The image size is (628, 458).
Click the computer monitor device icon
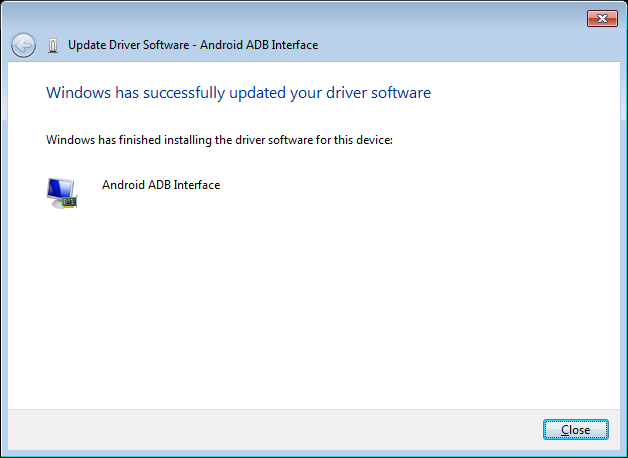62,193
